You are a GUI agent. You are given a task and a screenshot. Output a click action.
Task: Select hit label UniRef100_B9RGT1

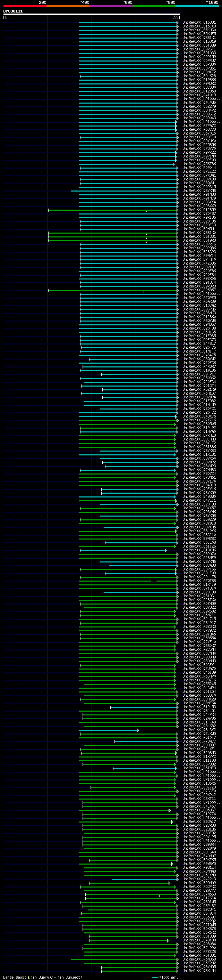199,49
